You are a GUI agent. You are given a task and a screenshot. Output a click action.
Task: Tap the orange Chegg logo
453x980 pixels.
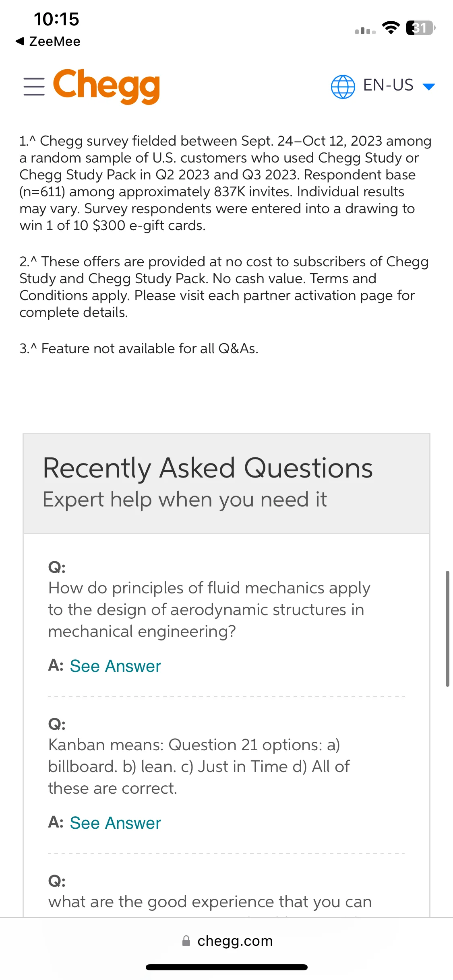106,86
